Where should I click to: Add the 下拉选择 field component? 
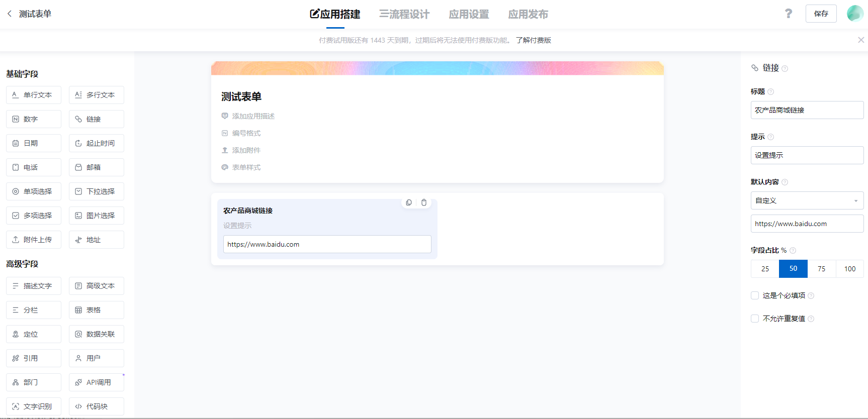pyautogui.click(x=96, y=191)
